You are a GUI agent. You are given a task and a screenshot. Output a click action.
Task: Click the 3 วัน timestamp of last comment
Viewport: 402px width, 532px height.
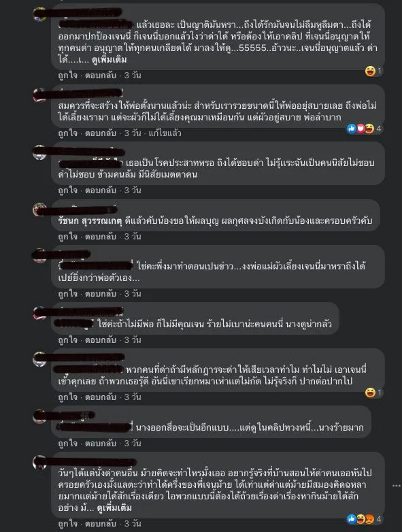tap(133, 524)
